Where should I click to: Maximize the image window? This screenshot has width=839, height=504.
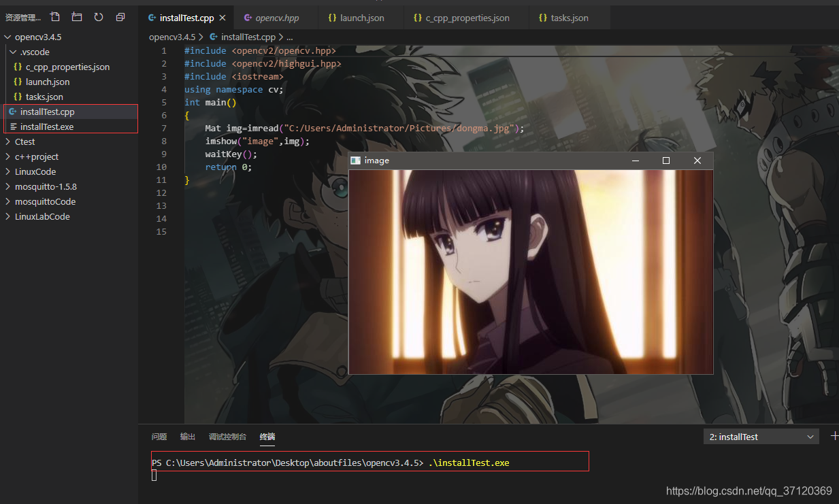tap(666, 161)
